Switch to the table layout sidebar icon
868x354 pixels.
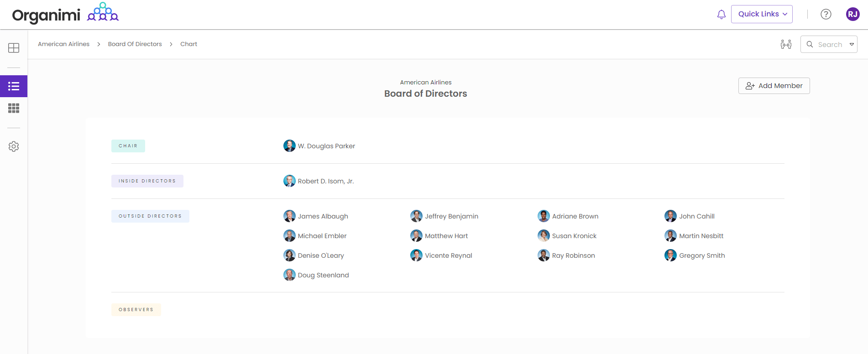coord(14,48)
